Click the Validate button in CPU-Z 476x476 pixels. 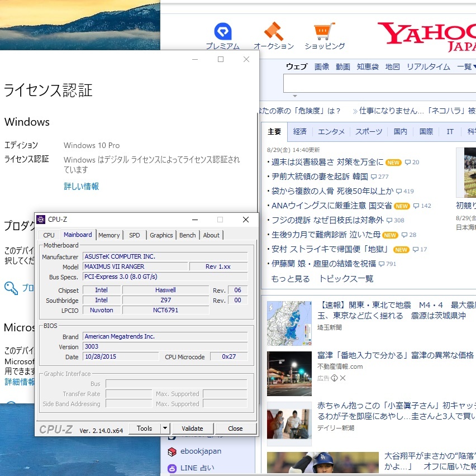(x=192, y=429)
